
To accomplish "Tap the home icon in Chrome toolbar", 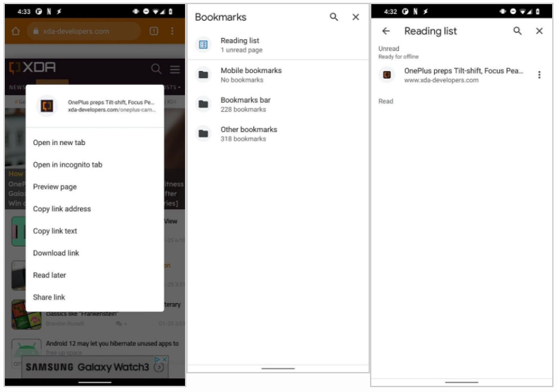I will (x=16, y=31).
